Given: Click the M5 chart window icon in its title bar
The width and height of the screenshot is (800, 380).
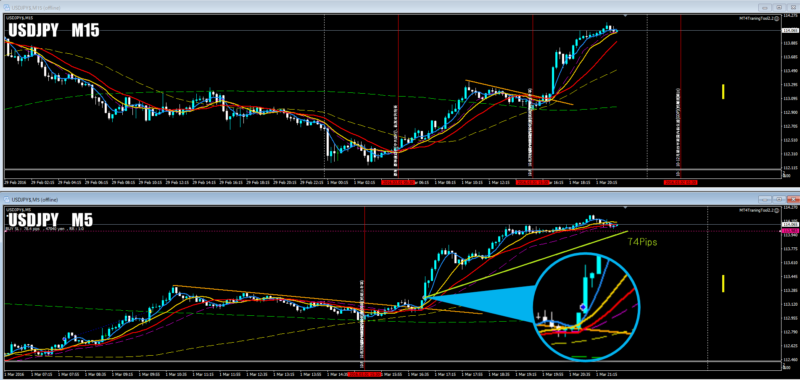Looking at the screenshot, I should click(x=7, y=199).
